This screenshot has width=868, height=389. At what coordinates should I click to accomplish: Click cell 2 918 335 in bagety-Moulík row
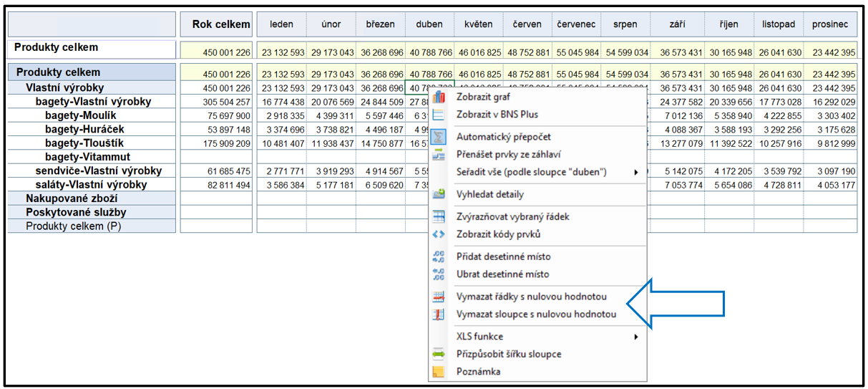click(282, 116)
